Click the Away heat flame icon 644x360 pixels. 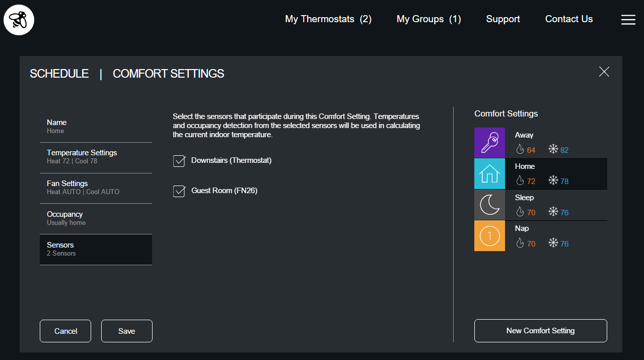click(520, 150)
